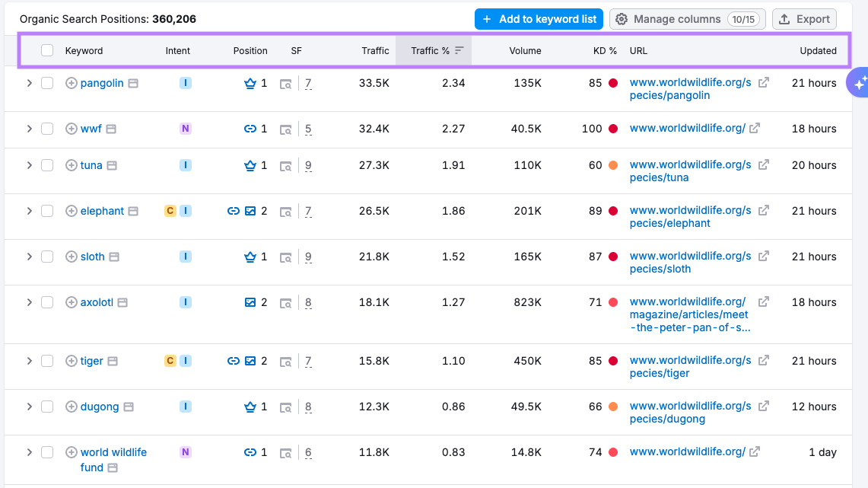Expand the world wildlife fund row
Image resolution: width=868 pixels, height=488 pixels.
click(x=29, y=452)
